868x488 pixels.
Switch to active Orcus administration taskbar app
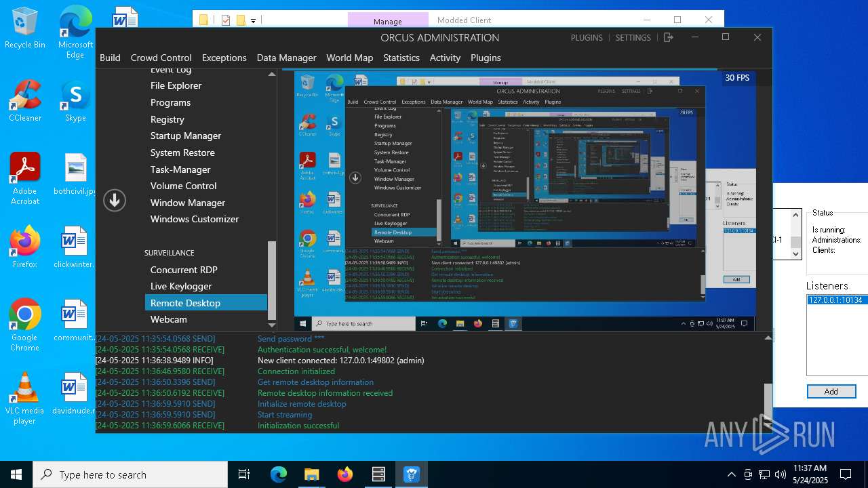tap(412, 474)
